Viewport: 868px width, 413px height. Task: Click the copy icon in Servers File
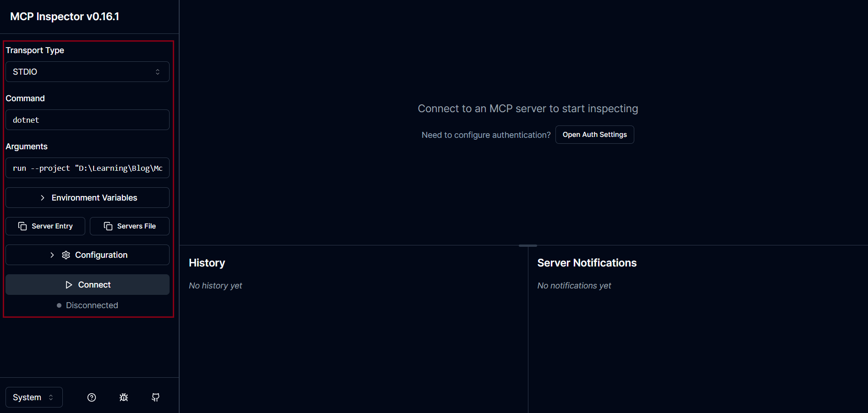[108, 226]
